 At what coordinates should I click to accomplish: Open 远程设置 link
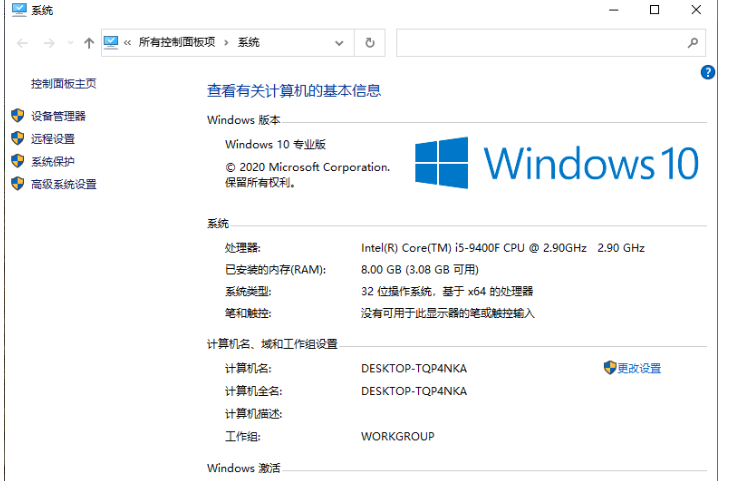53,139
